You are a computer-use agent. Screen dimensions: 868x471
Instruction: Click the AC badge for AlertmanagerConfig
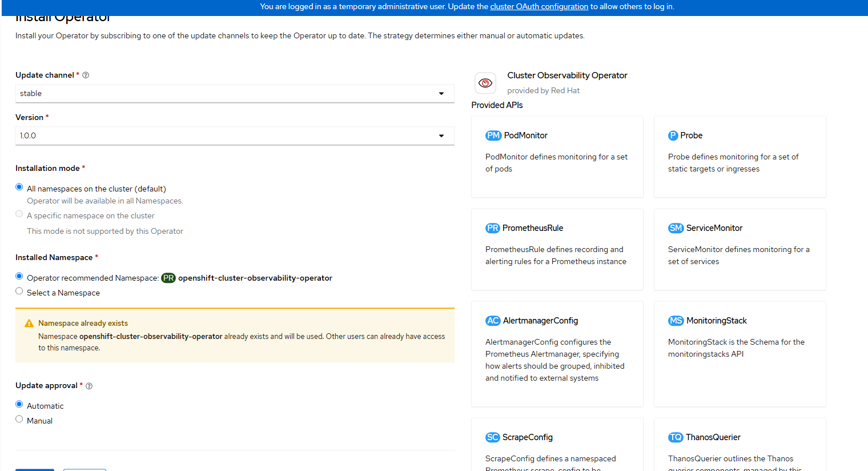tap(493, 321)
